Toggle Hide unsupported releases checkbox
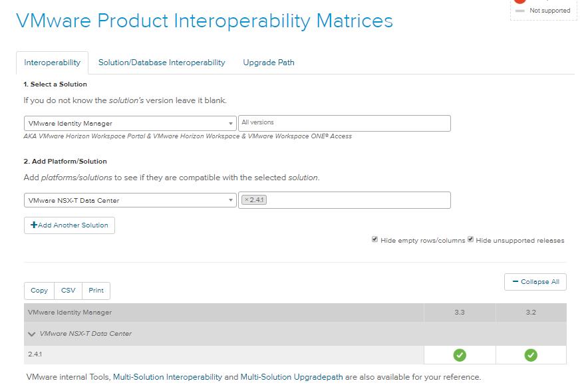588x391 pixels. click(470, 239)
